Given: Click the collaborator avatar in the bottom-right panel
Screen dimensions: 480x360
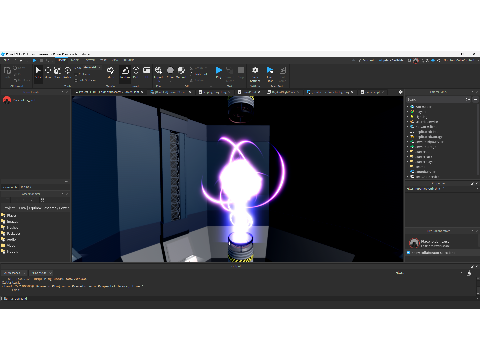Looking at the screenshot, I should click(414, 243).
